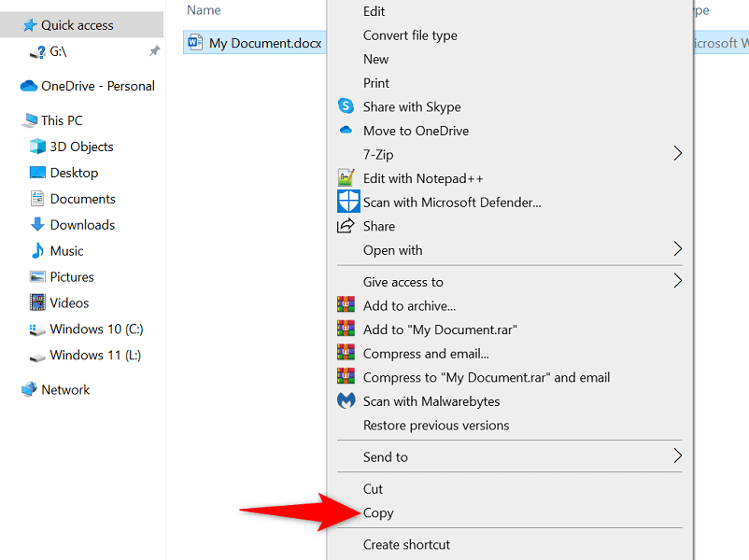Select Cut in the context menu
749x560 pixels.
[374, 488]
